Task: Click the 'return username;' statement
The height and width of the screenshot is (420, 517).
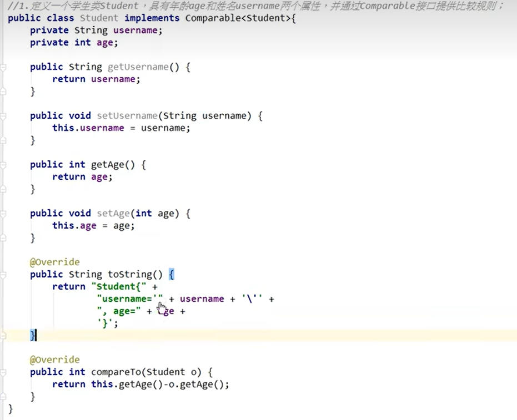Action: click(x=96, y=79)
